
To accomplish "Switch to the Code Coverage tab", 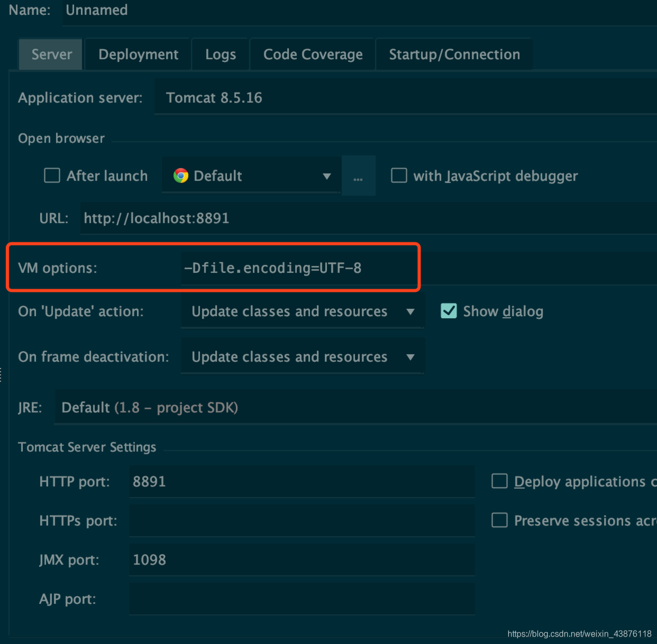I will pos(313,55).
